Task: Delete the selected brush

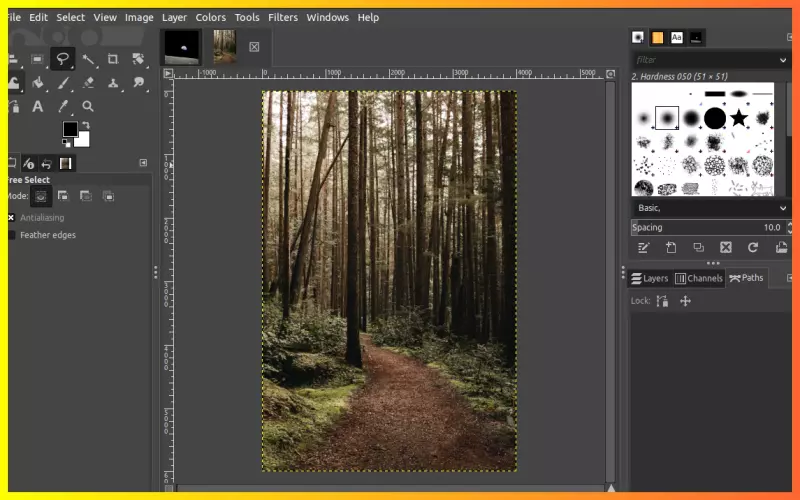Action: (726, 247)
